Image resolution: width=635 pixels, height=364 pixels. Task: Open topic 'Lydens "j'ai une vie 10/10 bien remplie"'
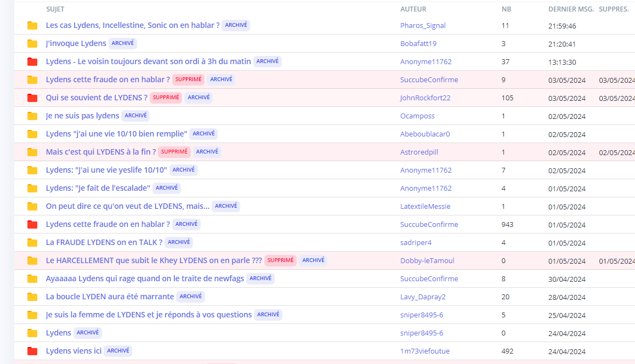[117, 134]
